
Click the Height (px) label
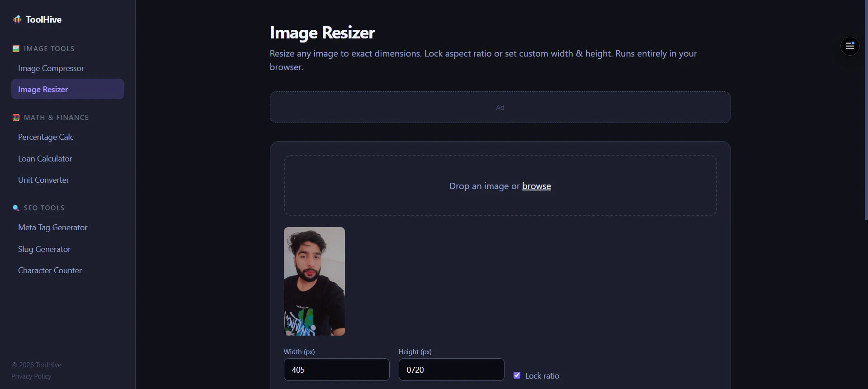pyautogui.click(x=415, y=352)
